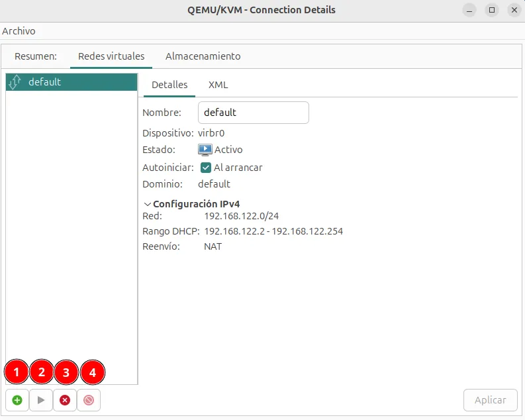The height and width of the screenshot is (420, 525).
Task: Click the DHCP range address value
Action: pos(273,231)
